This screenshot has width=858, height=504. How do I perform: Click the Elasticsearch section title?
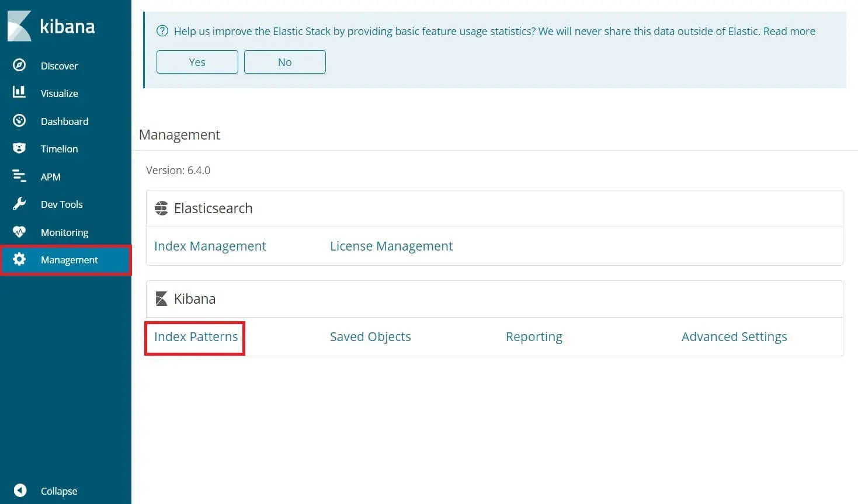tap(213, 208)
